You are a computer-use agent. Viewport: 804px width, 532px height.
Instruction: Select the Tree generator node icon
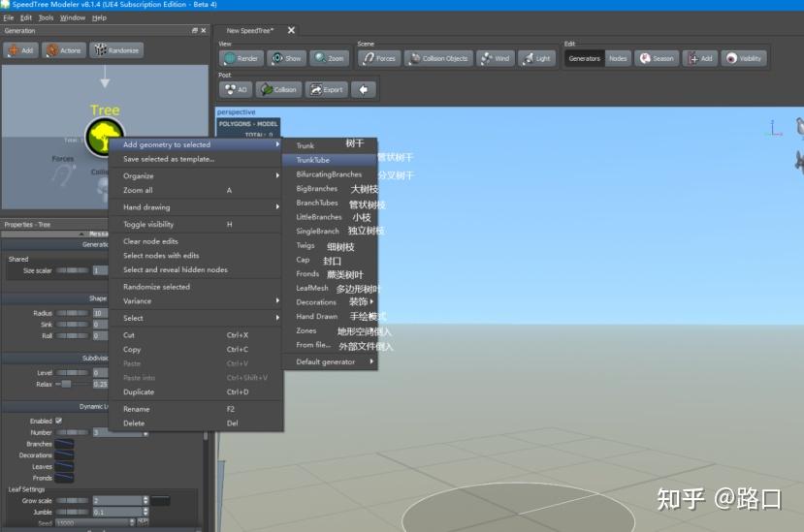tap(104, 136)
